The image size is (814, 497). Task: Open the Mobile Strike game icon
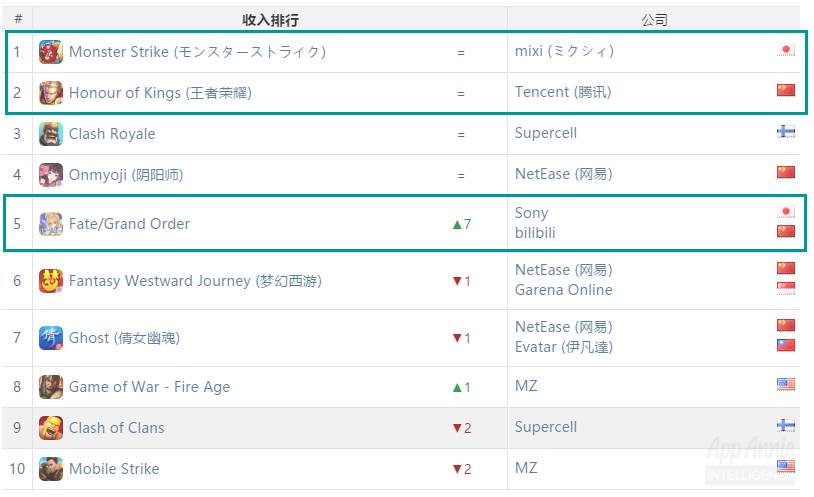(50, 469)
